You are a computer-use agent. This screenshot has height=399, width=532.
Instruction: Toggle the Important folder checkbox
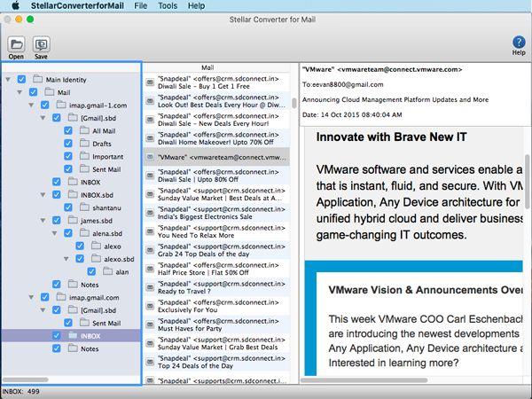point(68,156)
